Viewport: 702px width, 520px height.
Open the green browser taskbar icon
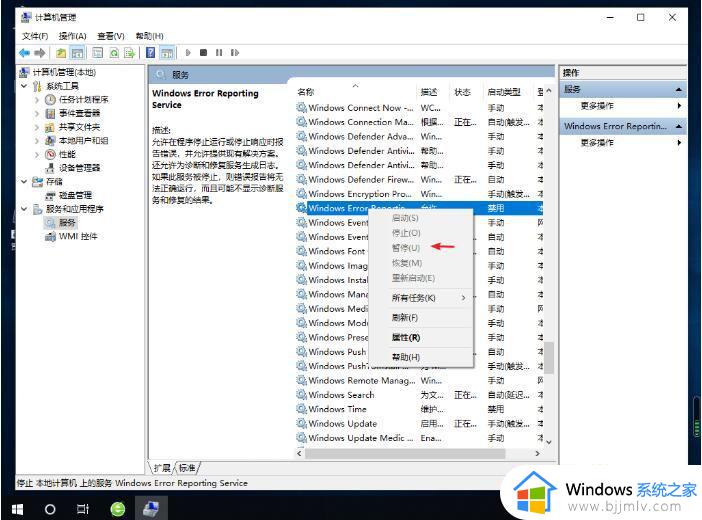118,509
